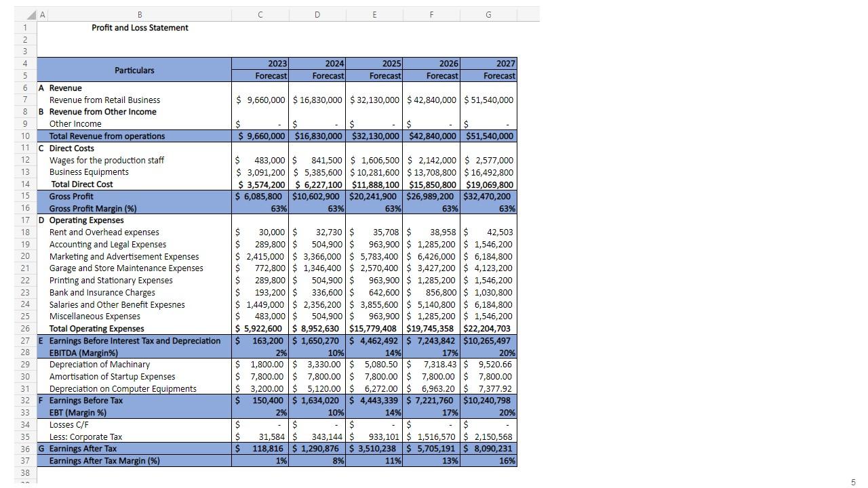
Task: Select row 16 header
Action: point(25,208)
